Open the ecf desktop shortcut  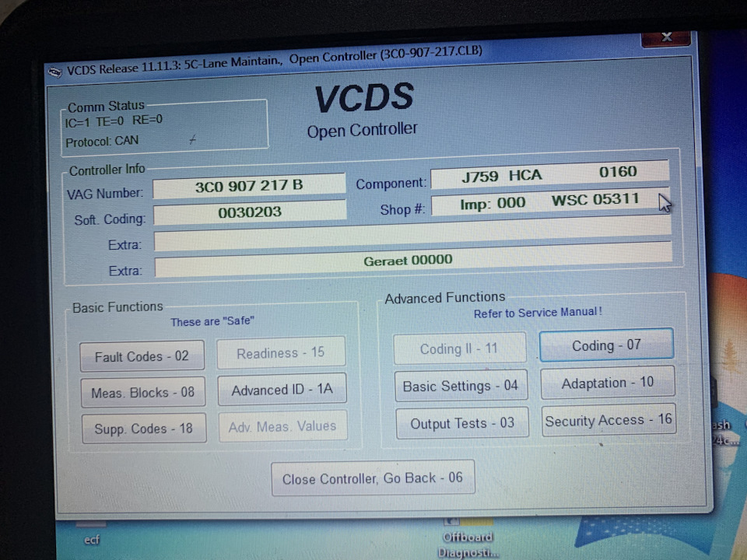point(92,534)
